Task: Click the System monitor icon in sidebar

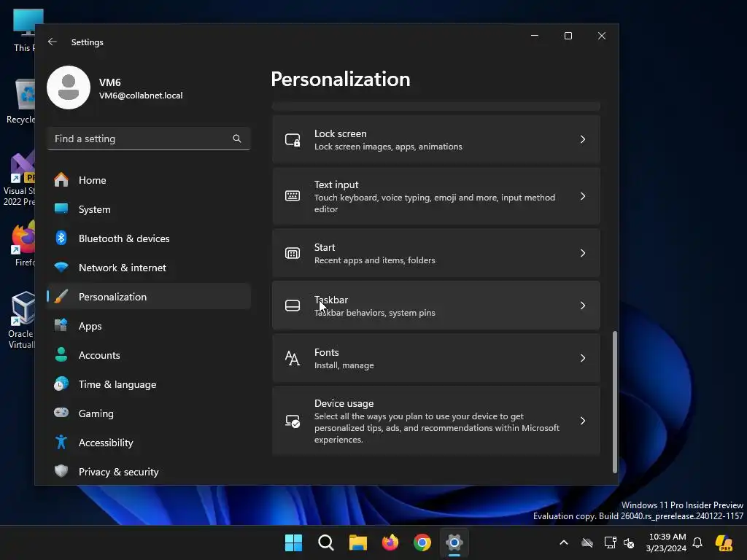Action: click(x=61, y=209)
